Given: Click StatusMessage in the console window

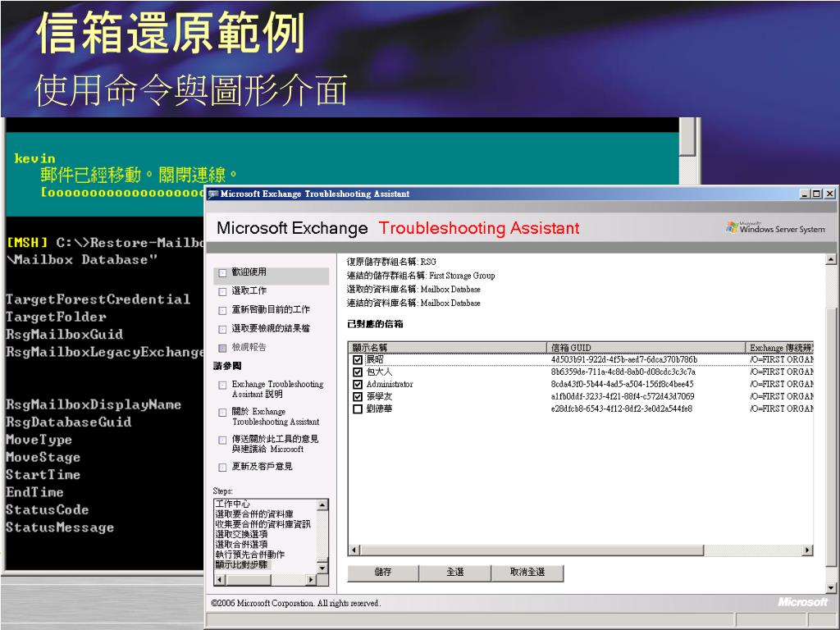Looking at the screenshot, I should coord(59,527).
